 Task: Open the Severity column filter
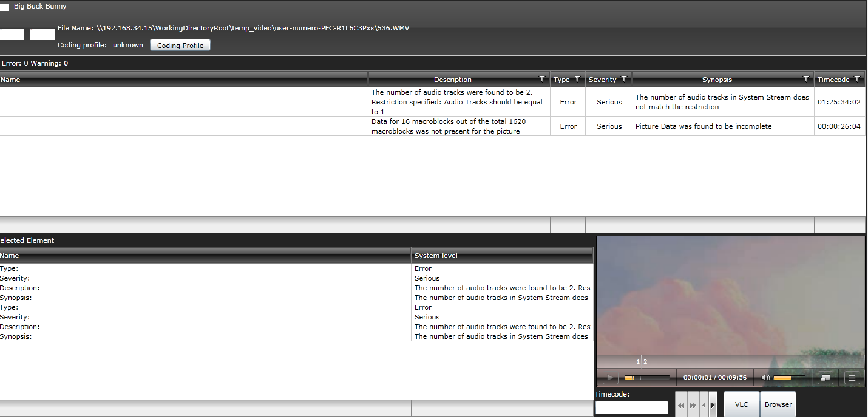[623, 79]
